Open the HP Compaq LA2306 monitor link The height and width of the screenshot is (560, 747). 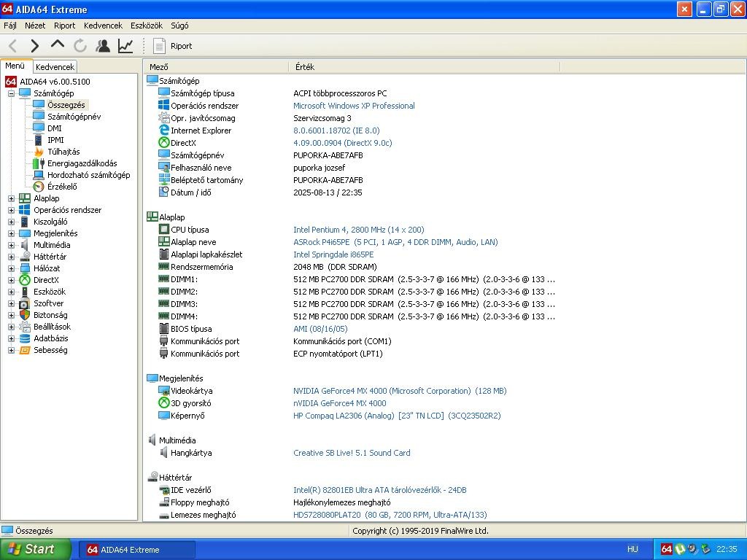[397, 416]
